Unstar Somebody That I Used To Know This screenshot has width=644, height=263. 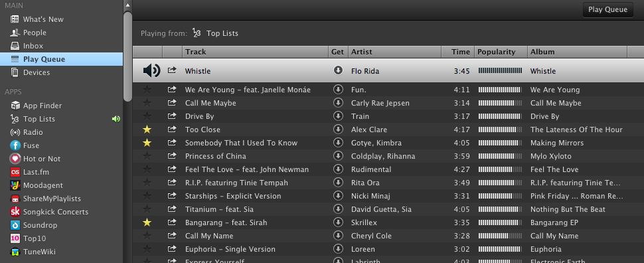point(147,143)
